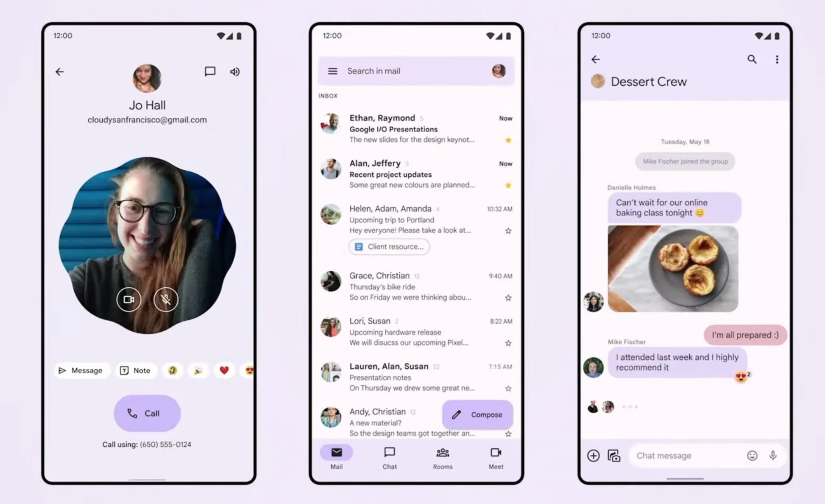Viewport: 825px width, 504px height.
Task: Open Search in mail inbox
Action: coord(412,70)
